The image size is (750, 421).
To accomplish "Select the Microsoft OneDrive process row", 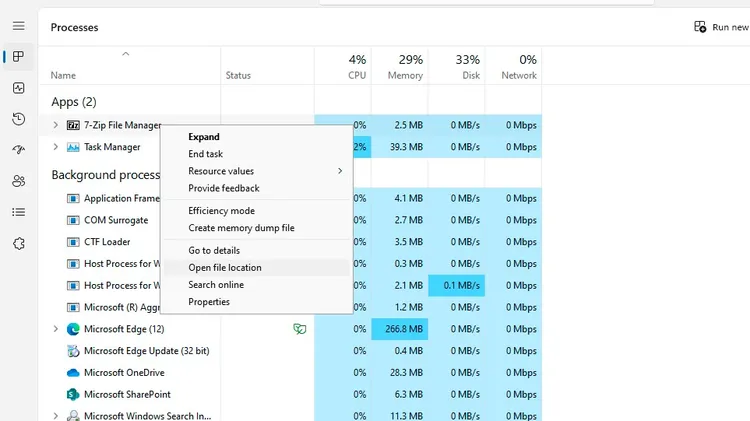I will click(x=290, y=372).
